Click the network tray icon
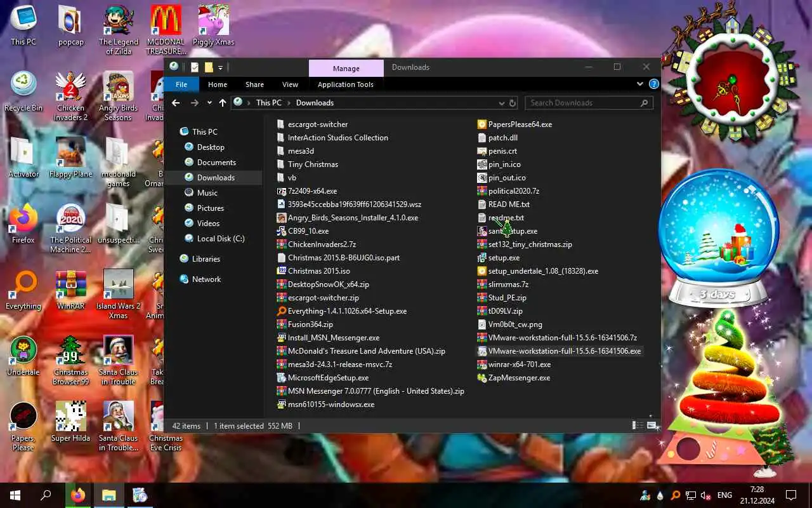The height and width of the screenshot is (508, 812). point(691,495)
